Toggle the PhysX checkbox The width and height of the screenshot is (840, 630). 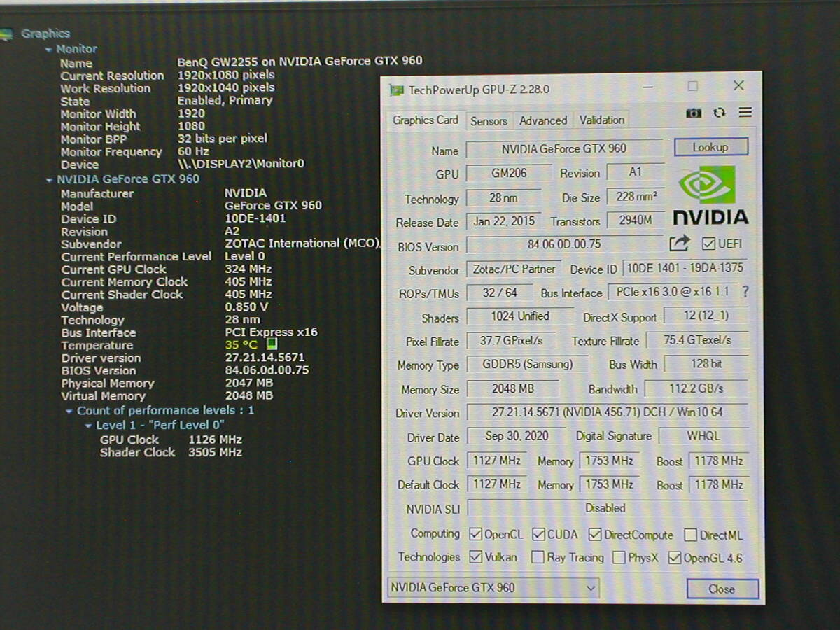[x=619, y=558]
